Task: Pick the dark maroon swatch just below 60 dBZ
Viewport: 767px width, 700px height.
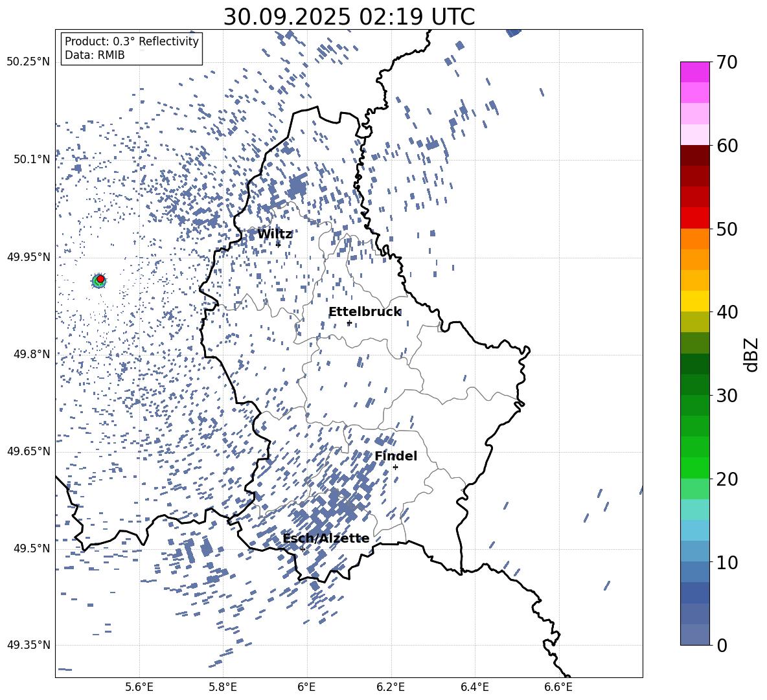Action: pyautogui.click(x=694, y=155)
